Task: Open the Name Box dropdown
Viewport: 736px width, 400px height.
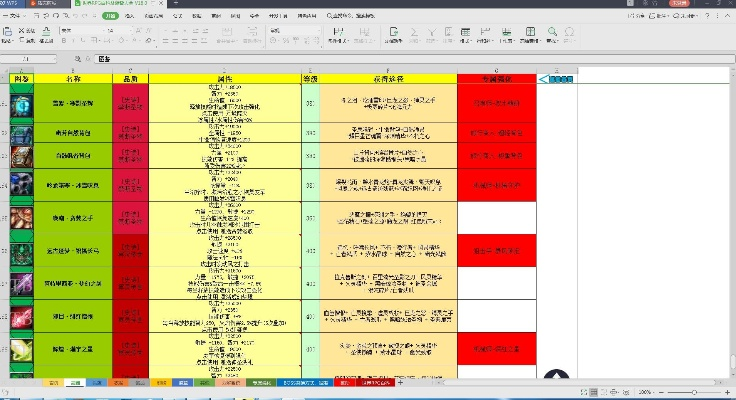Action: [x=54, y=59]
